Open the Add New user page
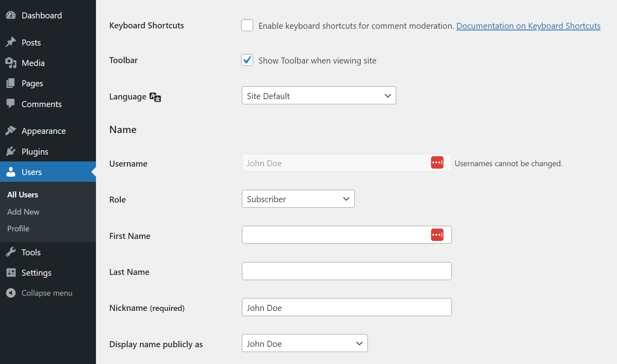Viewport: 617px width, 364px height. pos(23,211)
